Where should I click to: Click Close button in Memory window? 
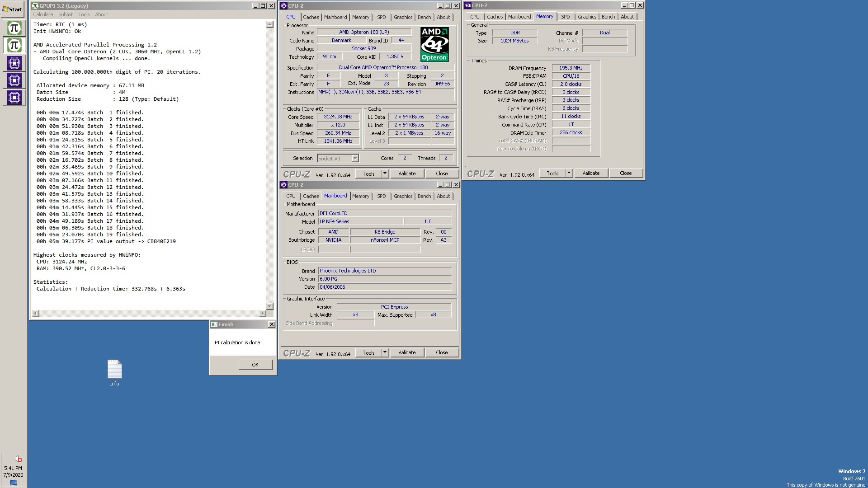click(626, 173)
